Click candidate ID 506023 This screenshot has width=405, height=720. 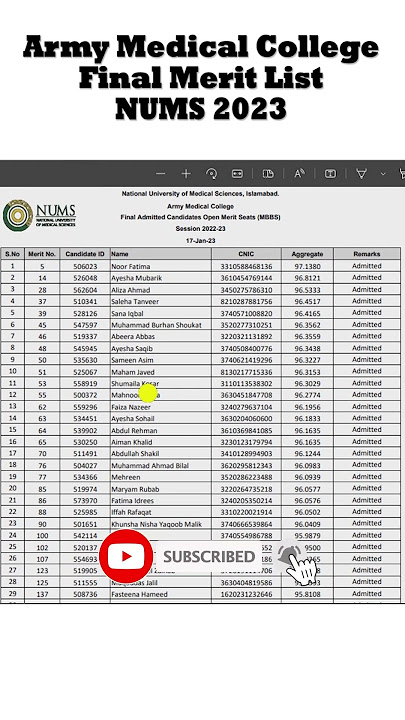(85, 266)
